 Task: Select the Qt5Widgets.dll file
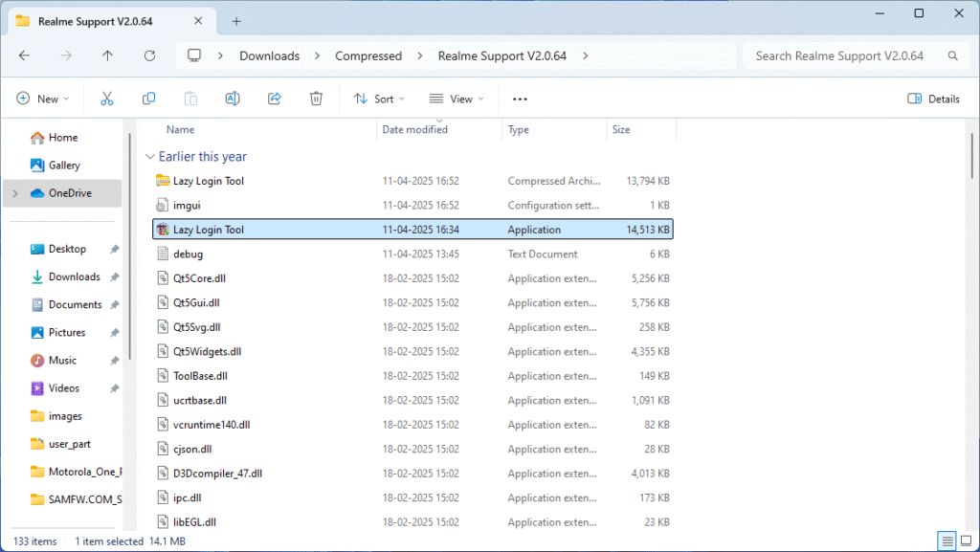pyautogui.click(x=412, y=351)
